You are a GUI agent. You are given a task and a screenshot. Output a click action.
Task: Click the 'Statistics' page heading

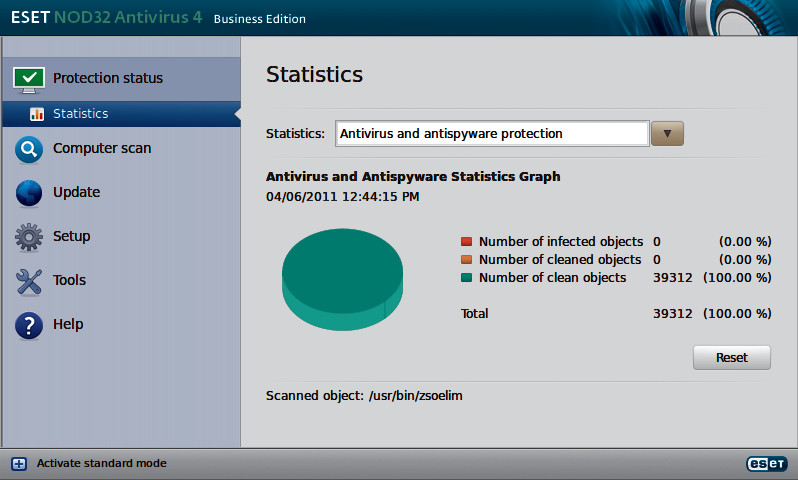click(x=315, y=74)
